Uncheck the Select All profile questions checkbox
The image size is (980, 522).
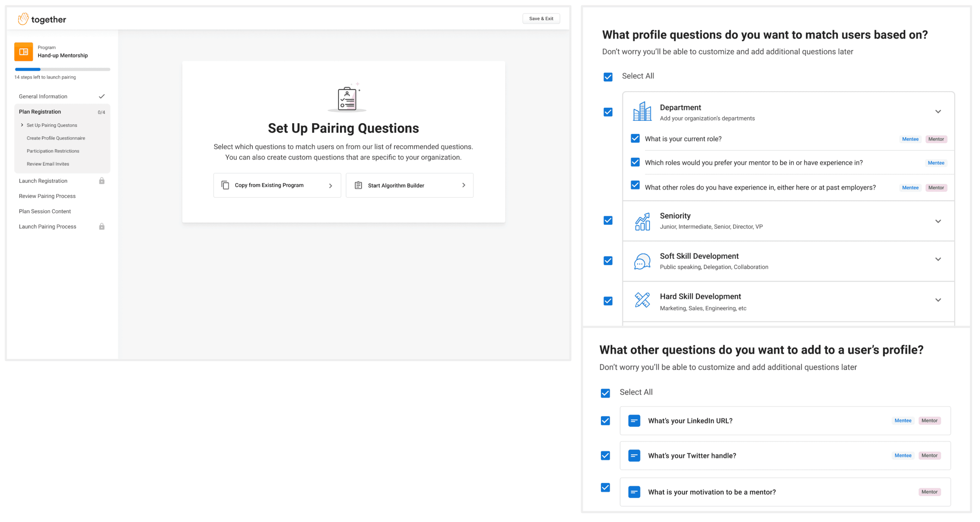point(607,77)
